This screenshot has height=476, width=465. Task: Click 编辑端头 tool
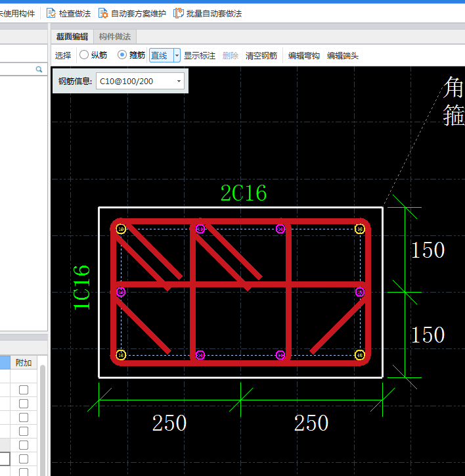tap(343, 55)
